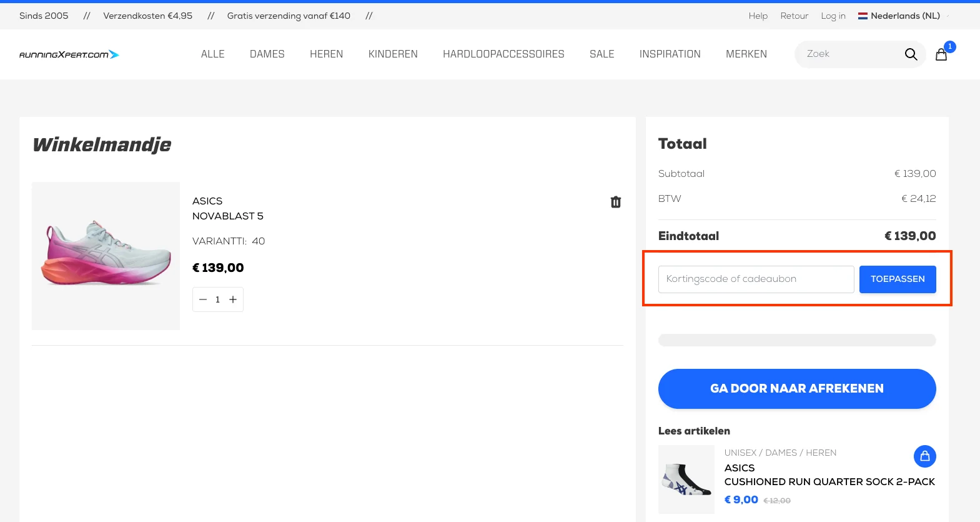Viewport: 980px width, 522px height.
Task: Click the grey progress bar under coupon
Action: click(x=797, y=340)
